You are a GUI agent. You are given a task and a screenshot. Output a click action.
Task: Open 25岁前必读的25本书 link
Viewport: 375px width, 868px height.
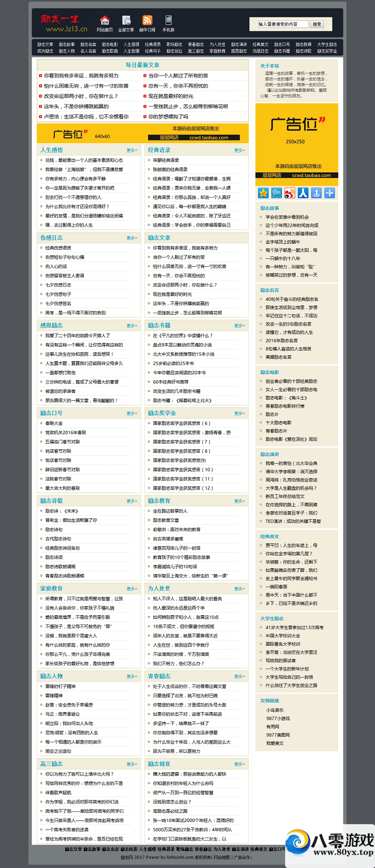point(173,363)
